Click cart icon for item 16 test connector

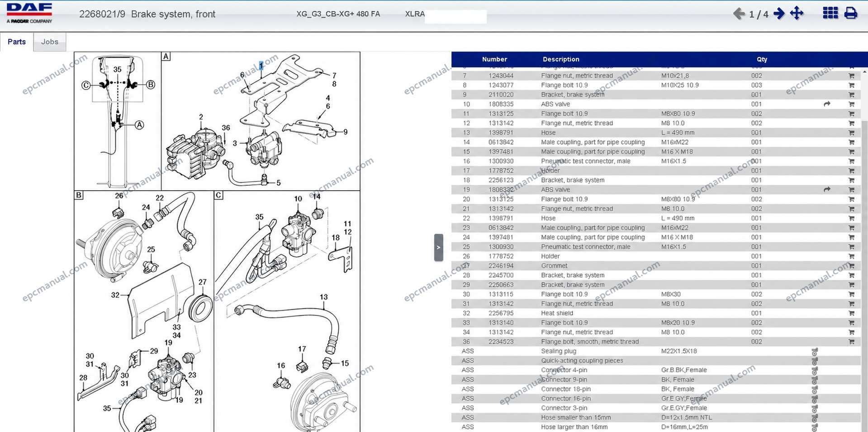click(851, 161)
